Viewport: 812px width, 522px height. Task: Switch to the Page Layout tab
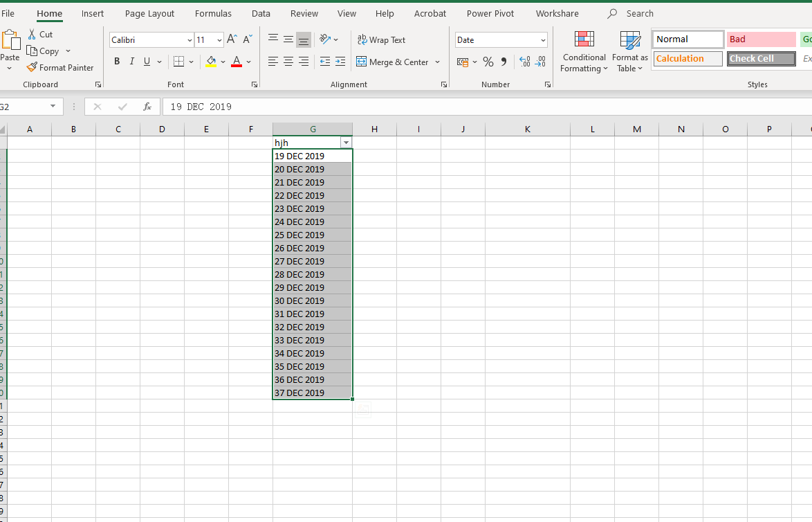pyautogui.click(x=149, y=13)
